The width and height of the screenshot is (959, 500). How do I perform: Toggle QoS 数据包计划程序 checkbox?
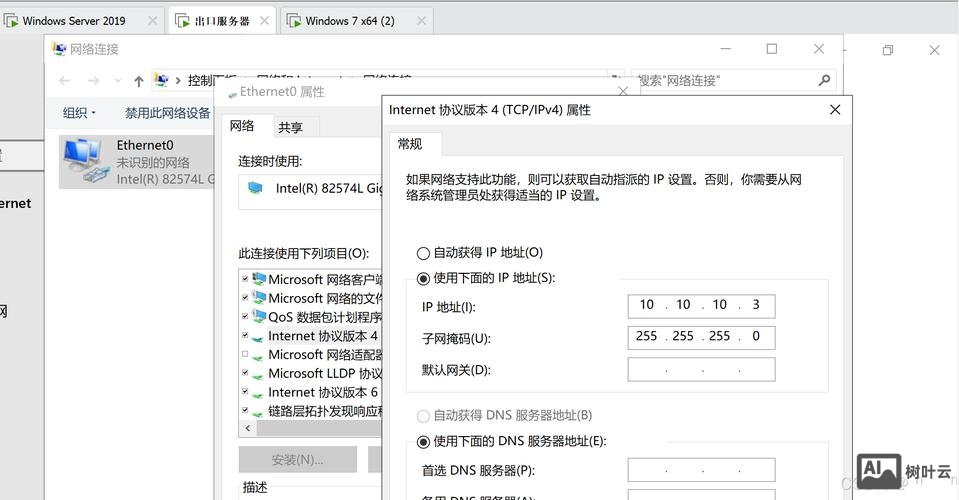245,317
